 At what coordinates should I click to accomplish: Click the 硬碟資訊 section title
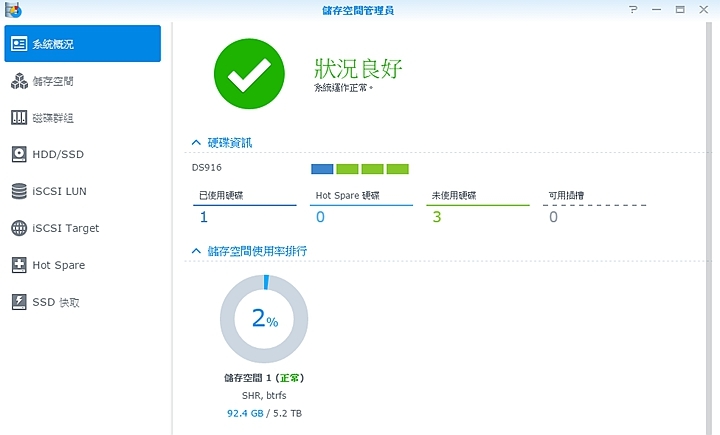pos(230,143)
